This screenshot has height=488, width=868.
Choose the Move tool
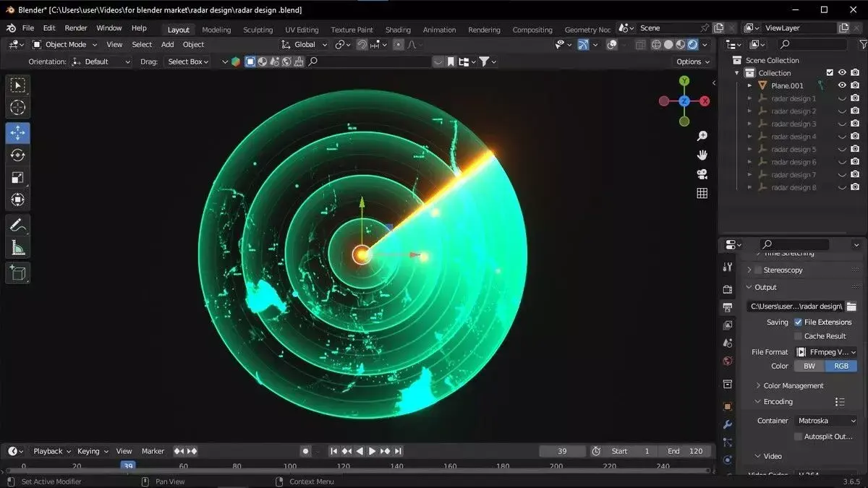tap(18, 133)
